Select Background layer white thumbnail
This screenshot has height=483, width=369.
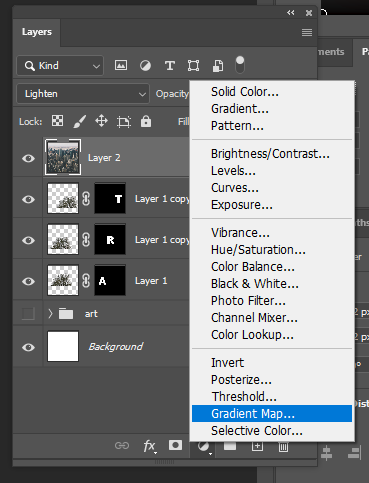pyautogui.click(x=63, y=346)
